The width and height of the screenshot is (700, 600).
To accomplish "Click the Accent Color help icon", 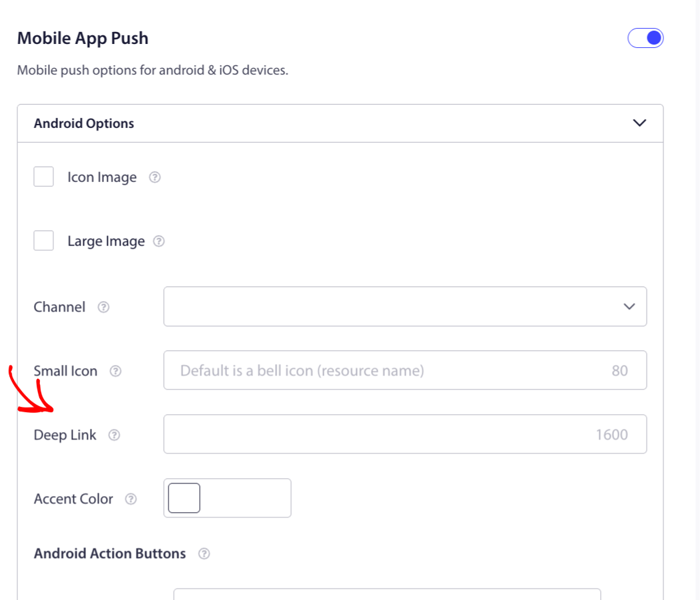I will 131,499.
